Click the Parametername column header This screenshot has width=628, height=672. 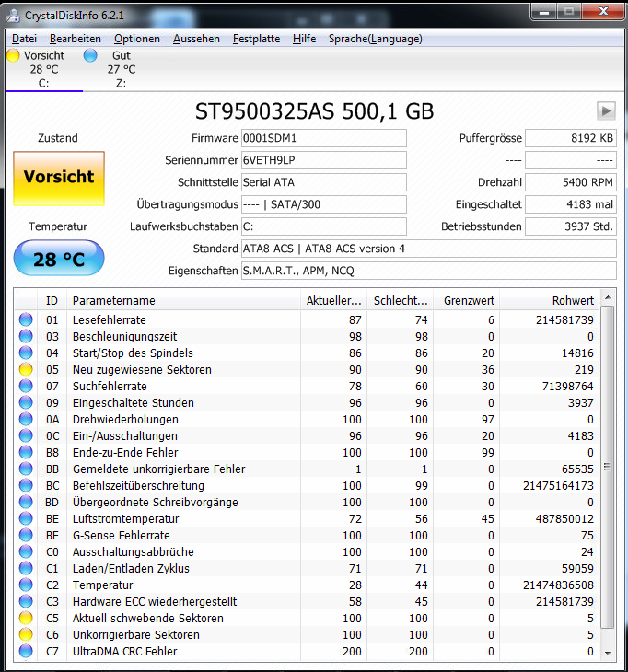pos(183,300)
